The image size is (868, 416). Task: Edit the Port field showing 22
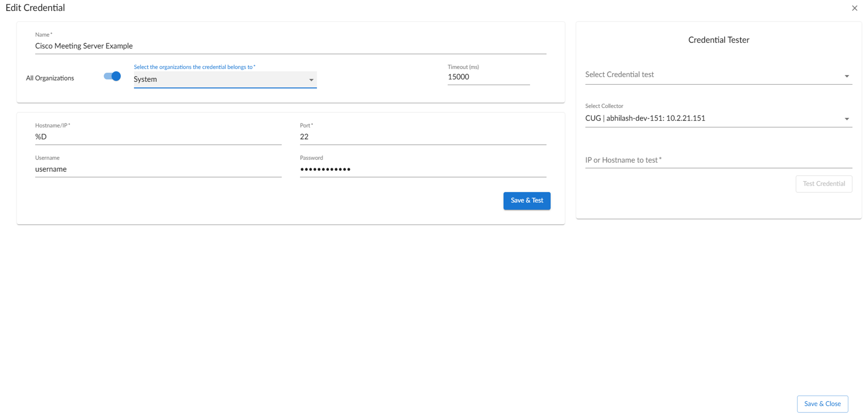pyautogui.click(x=423, y=137)
